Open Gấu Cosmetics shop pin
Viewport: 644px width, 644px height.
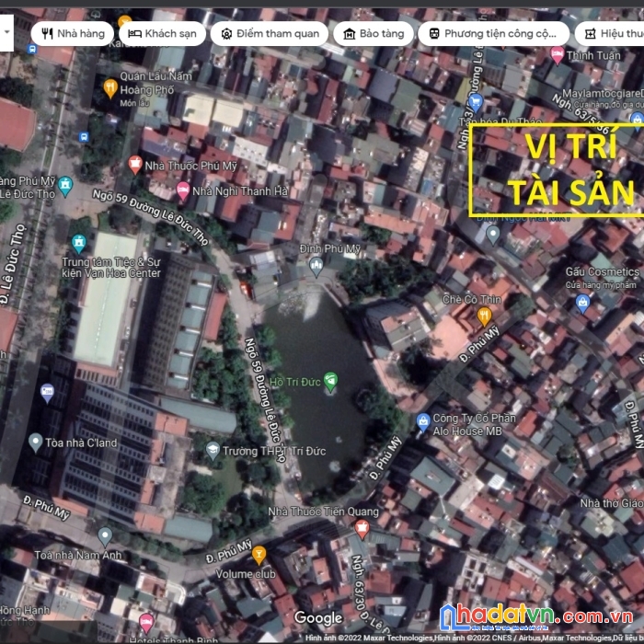582,303
